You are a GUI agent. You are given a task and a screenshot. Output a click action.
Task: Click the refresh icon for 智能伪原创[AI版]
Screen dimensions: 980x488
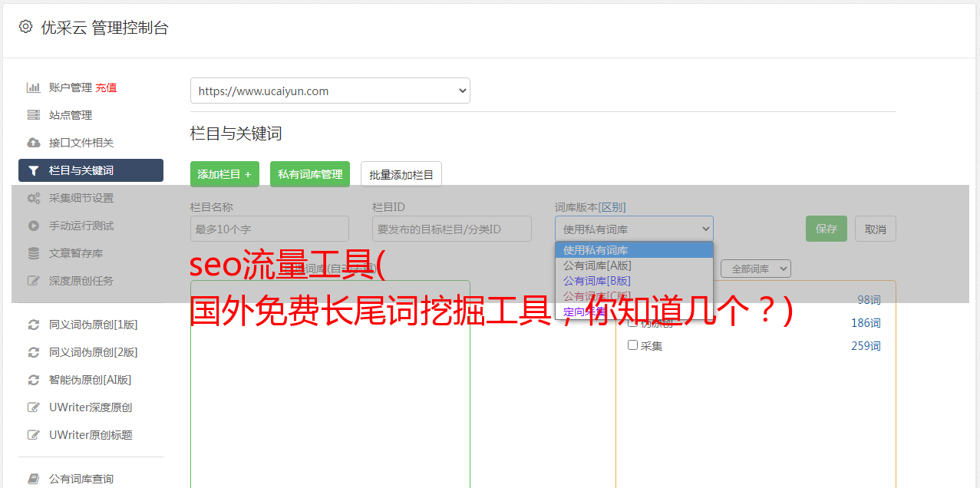pyautogui.click(x=33, y=380)
